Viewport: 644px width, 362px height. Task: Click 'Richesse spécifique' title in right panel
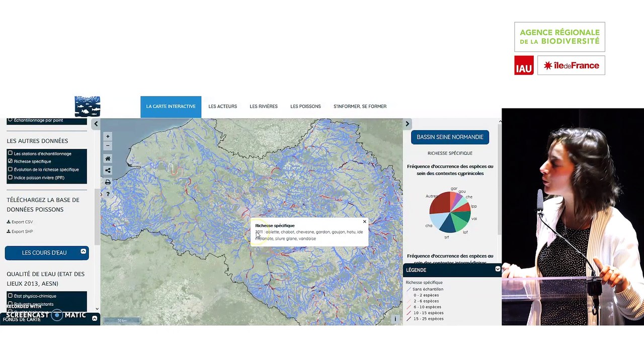[x=450, y=153]
